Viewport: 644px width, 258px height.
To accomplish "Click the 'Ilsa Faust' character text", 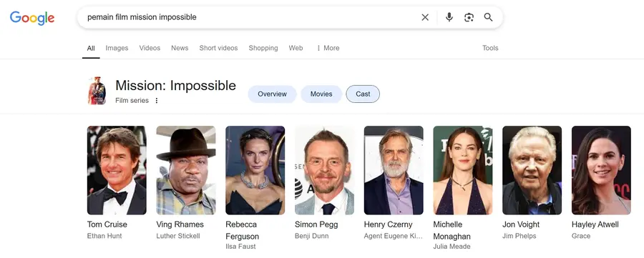I will [240, 247].
